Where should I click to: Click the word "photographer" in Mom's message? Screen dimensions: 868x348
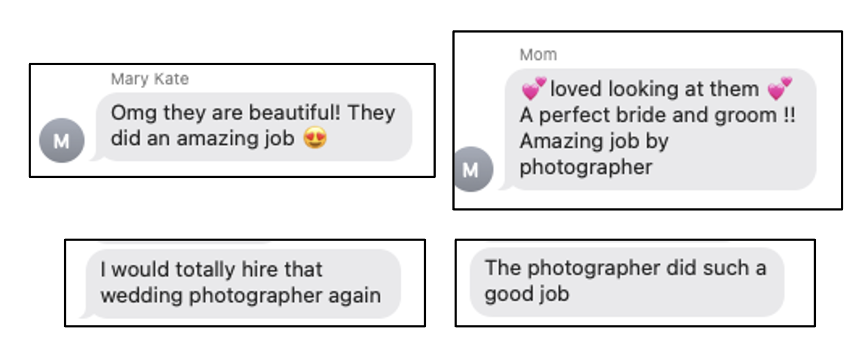(x=586, y=167)
